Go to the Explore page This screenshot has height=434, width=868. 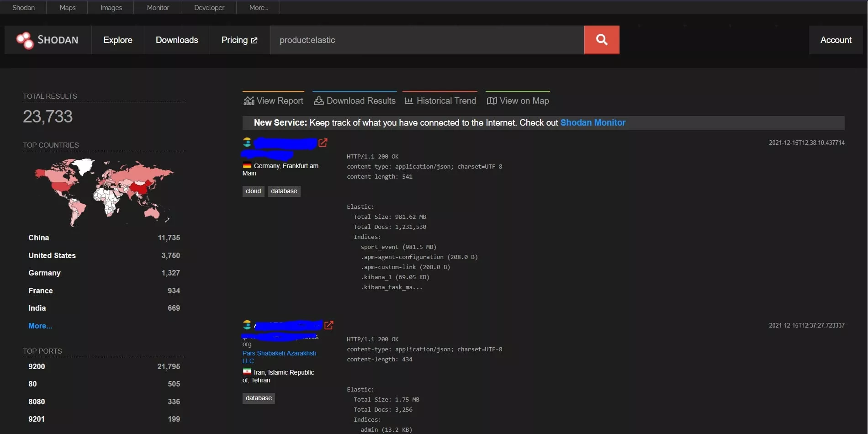tap(118, 40)
